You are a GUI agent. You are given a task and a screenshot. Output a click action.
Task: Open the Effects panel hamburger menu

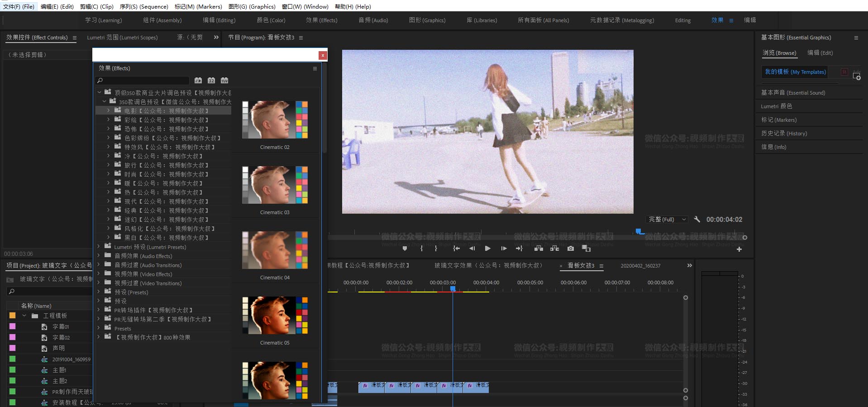tap(315, 68)
